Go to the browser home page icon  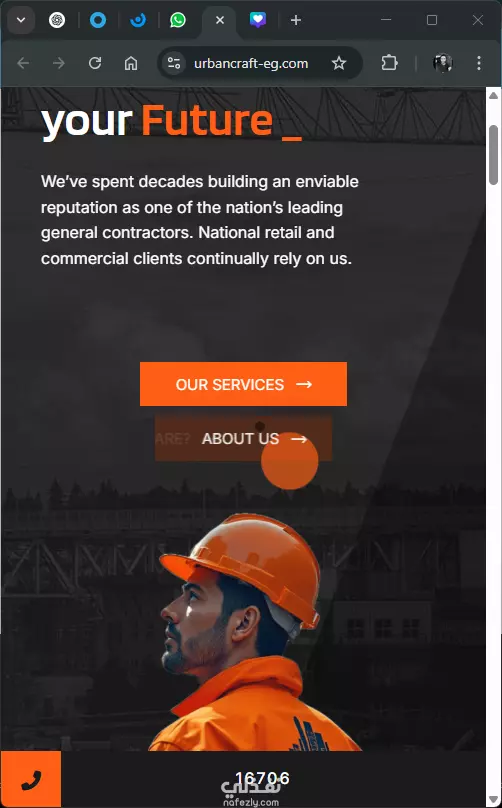(131, 63)
